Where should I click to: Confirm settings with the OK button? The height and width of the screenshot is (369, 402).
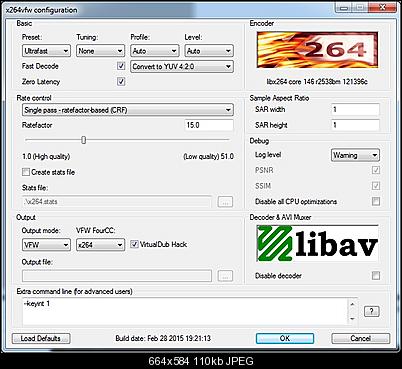click(285, 338)
